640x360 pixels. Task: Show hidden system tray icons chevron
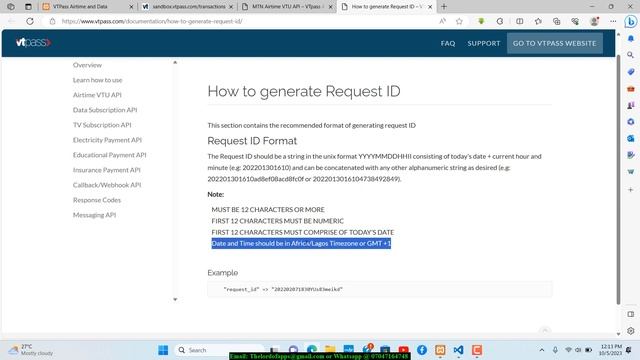tap(542, 350)
